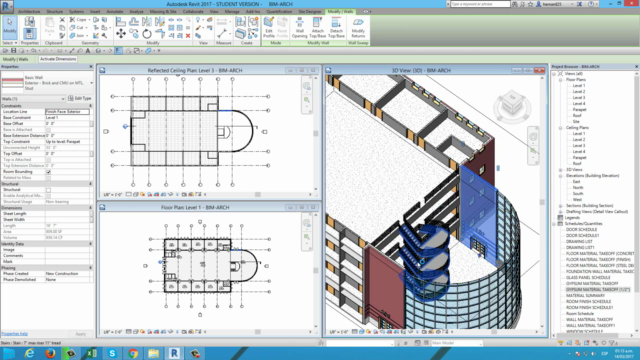Select the Align tool in the Modify panel
The height and width of the screenshot is (360, 640).
(x=121, y=21)
